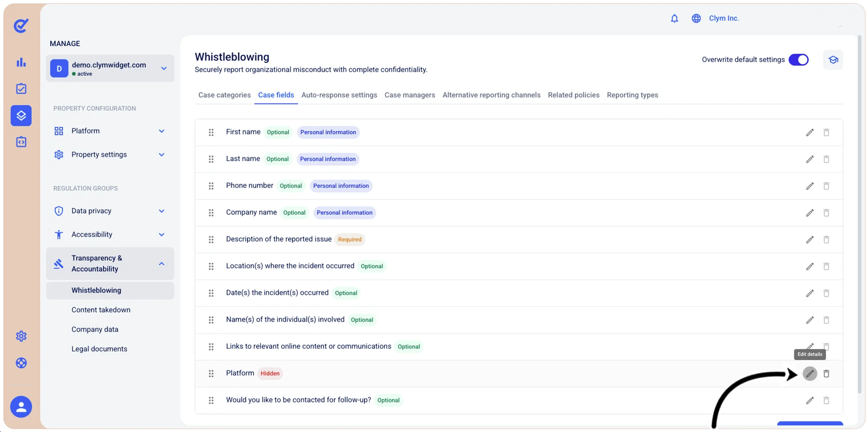Open the gear settings icon in sidebar

[x=21, y=336]
